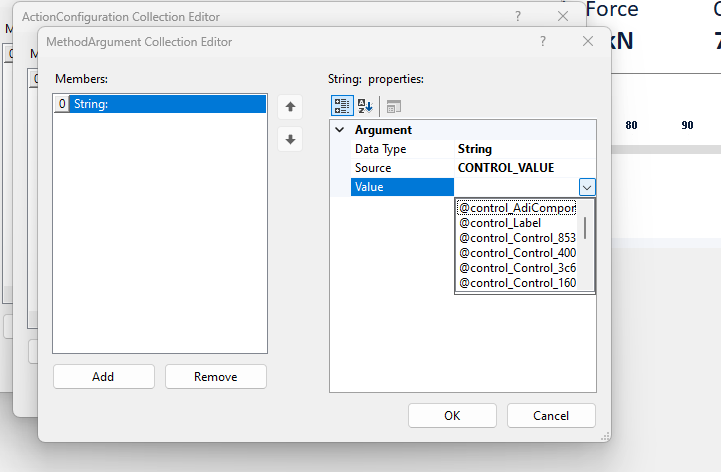Pick @control_Control_853 option
The height and width of the screenshot is (472, 721).
[517, 238]
